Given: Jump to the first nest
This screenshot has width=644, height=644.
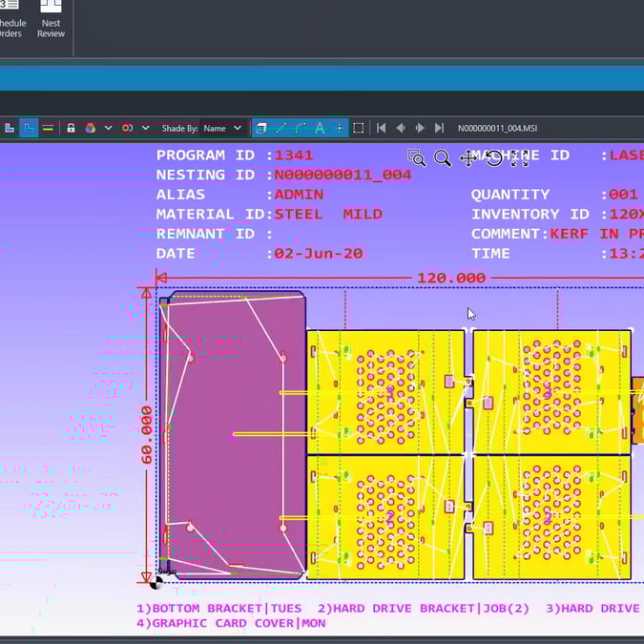Looking at the screenshot, I should [381, 128].
